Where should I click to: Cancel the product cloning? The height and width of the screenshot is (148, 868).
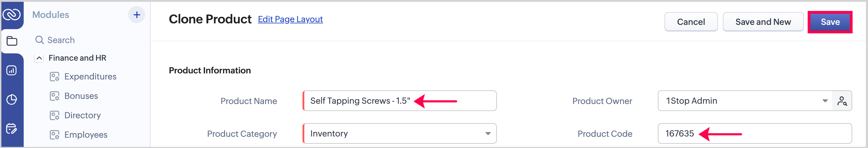tap(690, 22)
